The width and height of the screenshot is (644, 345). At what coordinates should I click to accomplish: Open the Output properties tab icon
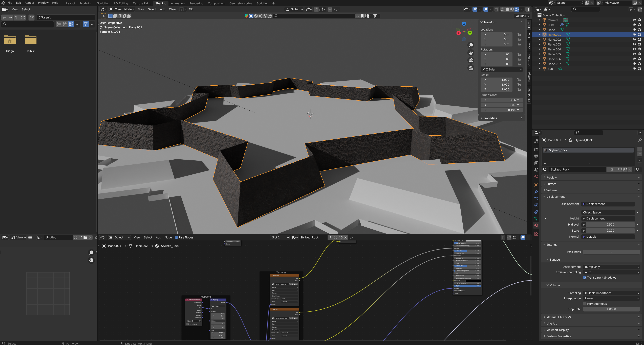tap(536, 156)
